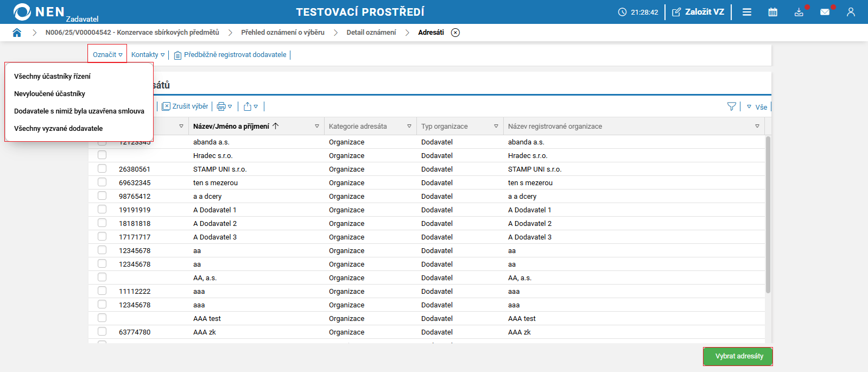
Task: Click sort arrow on Název/Jméno a příjmení
Action: [276, 126]
